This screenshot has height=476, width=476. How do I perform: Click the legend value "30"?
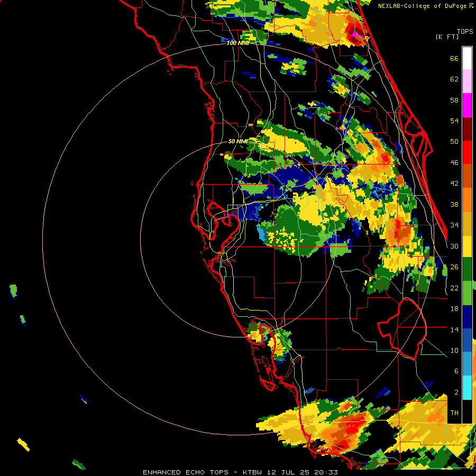pyautogui.click(x=454, y=246)
